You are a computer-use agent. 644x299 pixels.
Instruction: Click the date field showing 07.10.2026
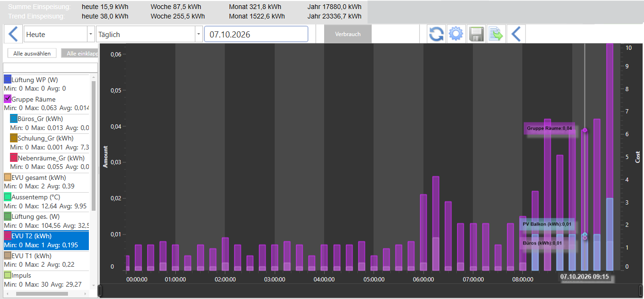tap(256, 34)
